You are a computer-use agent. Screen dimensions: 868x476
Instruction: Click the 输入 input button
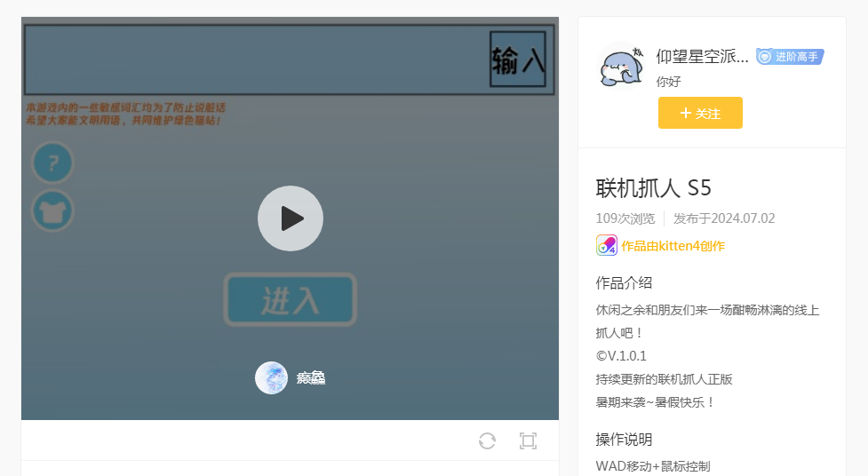coord(518,59)
